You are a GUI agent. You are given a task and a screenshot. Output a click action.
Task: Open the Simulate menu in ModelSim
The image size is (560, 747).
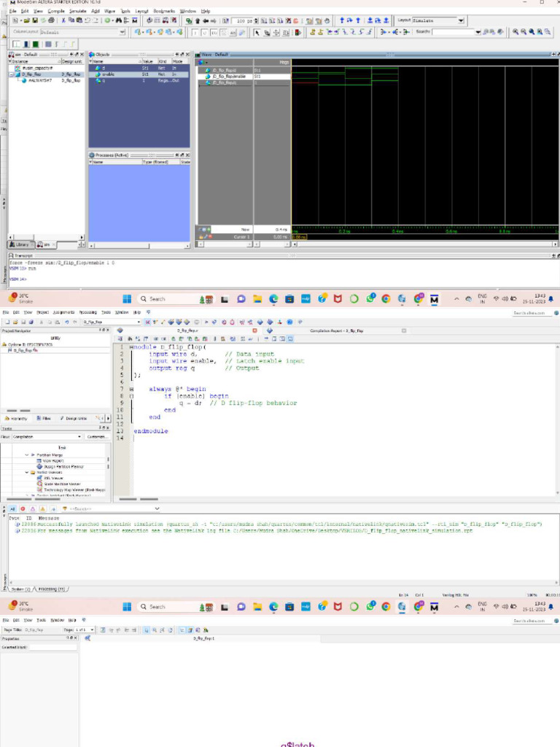(77, 12)
